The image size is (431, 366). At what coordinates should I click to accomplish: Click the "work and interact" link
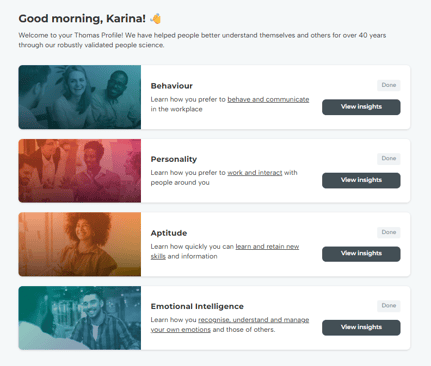[255, 173]
